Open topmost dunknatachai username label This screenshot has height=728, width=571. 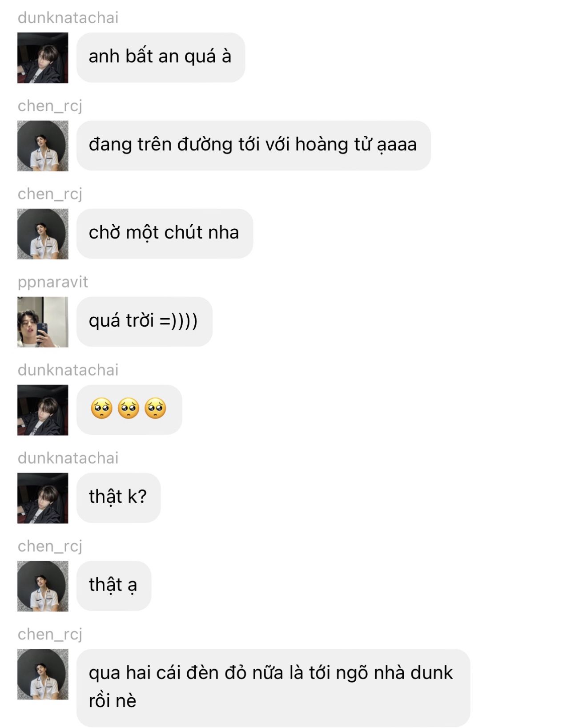point(68,18)
